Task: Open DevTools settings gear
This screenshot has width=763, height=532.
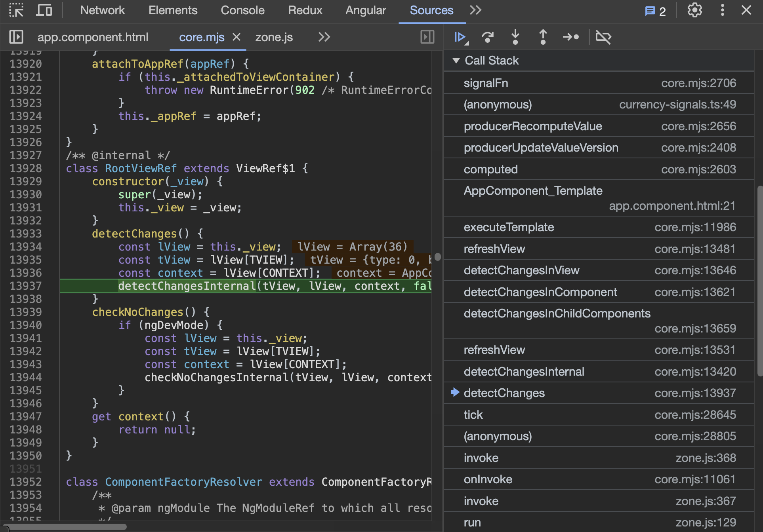Action: (x=694, y=10)
